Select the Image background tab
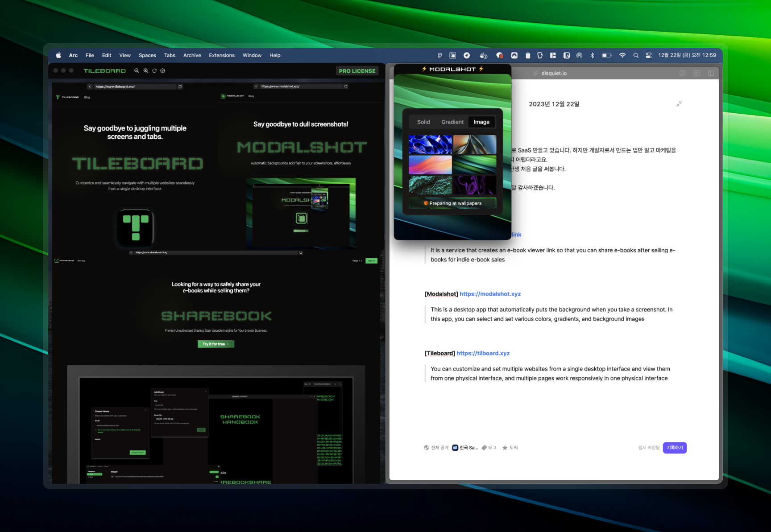771x532 pixels. 481,122
